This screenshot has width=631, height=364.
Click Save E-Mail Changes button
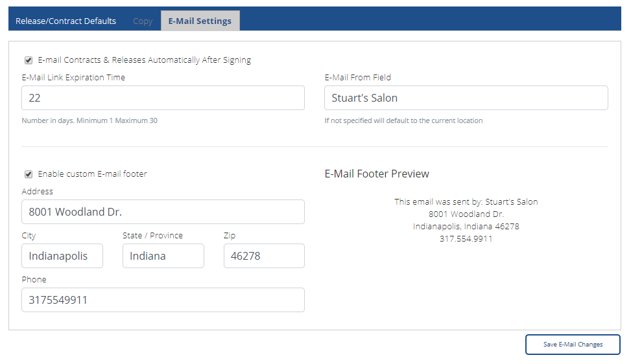573,345
